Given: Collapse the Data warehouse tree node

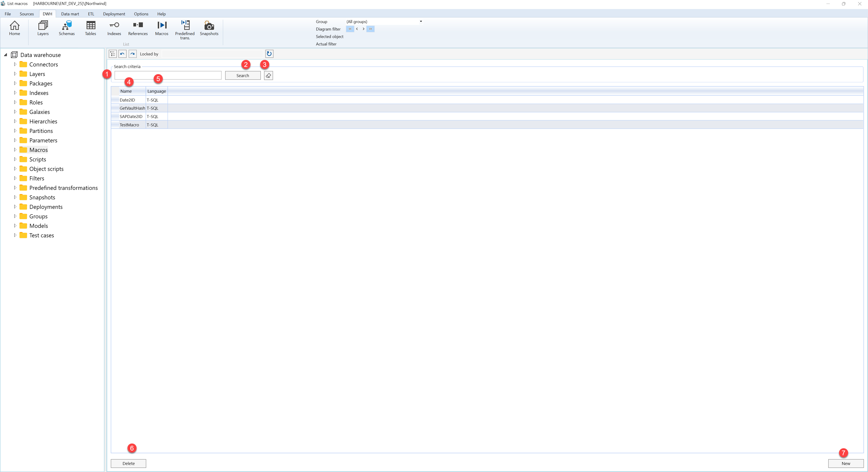Looking at the screenshot, I should [x=5, y=54].
